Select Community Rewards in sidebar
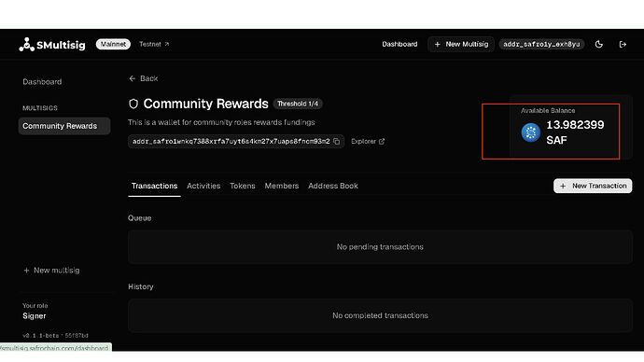Screen dimensions: 644x362 pos(64,126)
